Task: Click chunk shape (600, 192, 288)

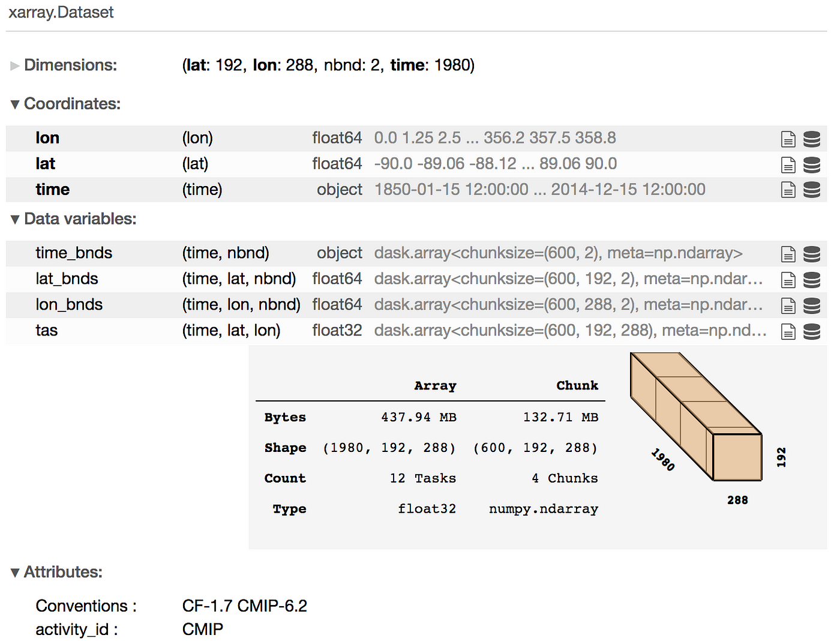Action: pos(535,448)
